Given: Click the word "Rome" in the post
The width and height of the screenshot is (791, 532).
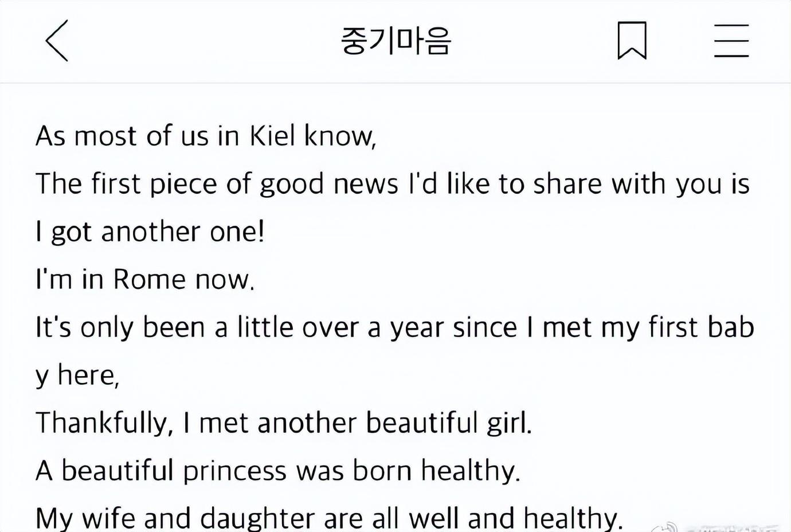Looking at the screenshot, I should point(149,280).
